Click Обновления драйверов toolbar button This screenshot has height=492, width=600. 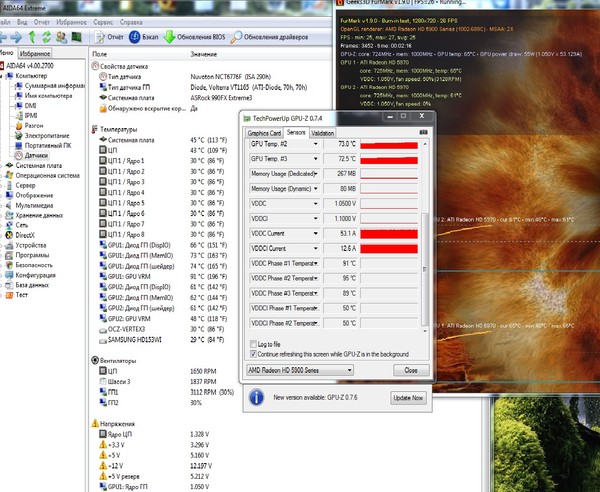click(269, 37)
